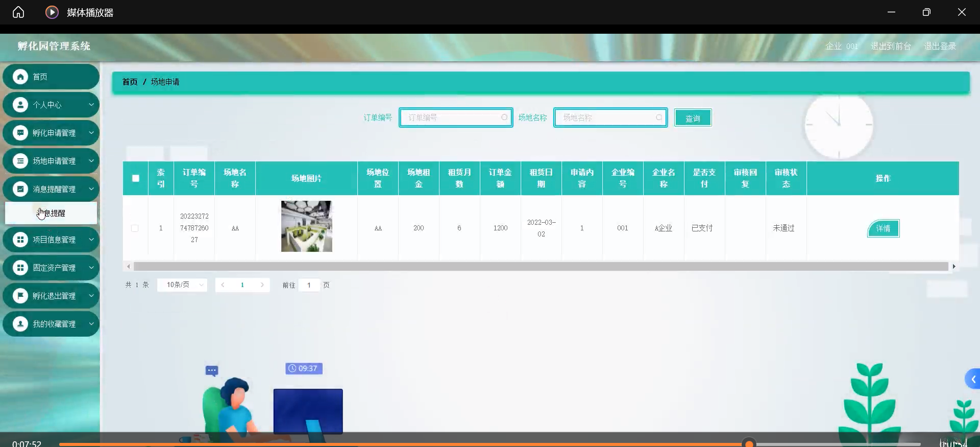The image size is (980, 447).
Task: Toggle the select-all checkbox in table header
Action: click(136, 178)
